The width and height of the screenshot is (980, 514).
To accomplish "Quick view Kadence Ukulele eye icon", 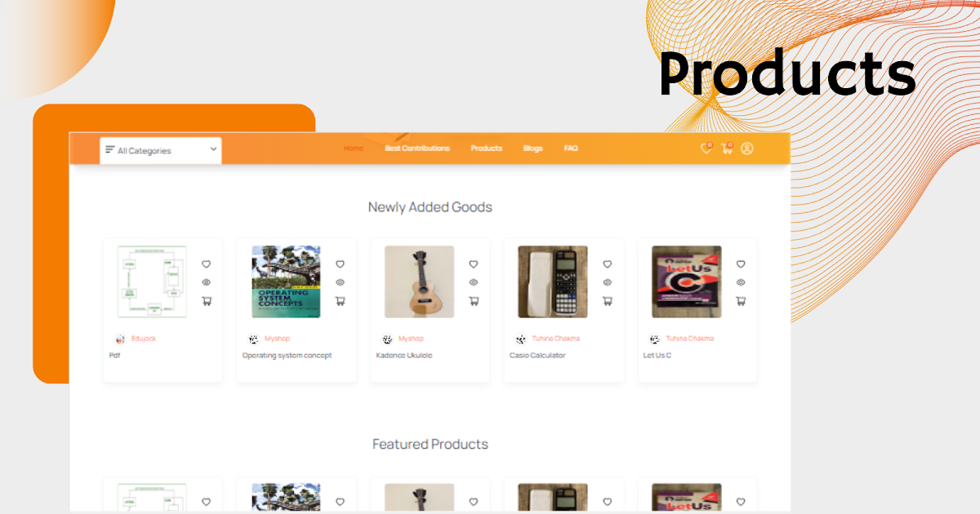I will coord(474,282).
